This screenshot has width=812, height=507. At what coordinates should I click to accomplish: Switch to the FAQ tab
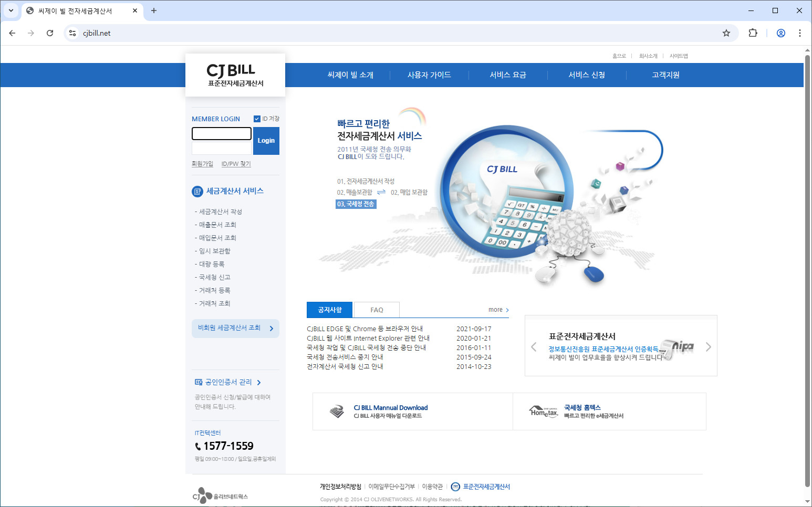[x=377, y=310]
